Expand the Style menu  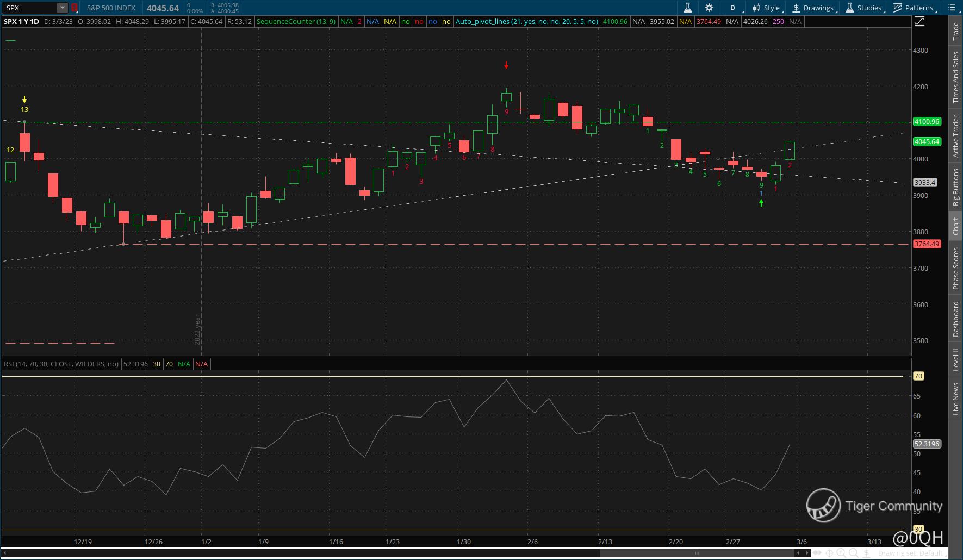[x=767, y=8]
